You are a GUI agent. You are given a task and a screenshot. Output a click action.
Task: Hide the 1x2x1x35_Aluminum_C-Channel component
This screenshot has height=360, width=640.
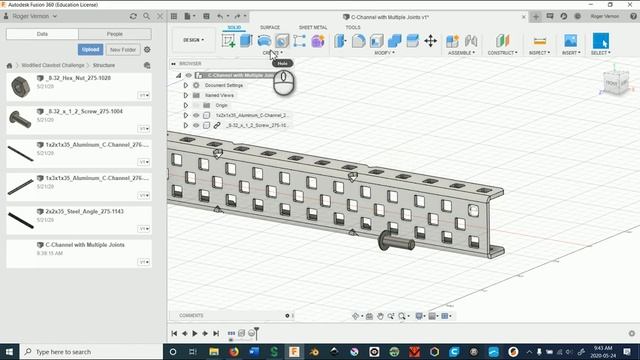196,115
